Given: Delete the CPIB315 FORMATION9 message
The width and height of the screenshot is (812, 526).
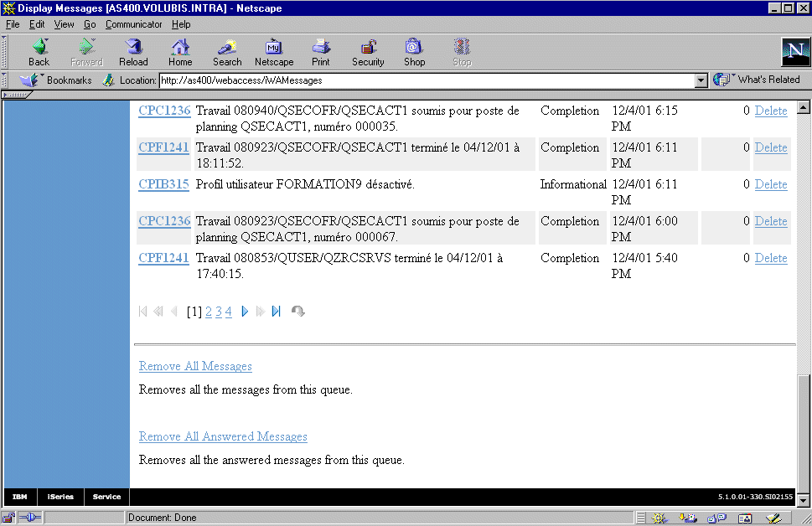Looking at the screenshot, I should 771,183.
